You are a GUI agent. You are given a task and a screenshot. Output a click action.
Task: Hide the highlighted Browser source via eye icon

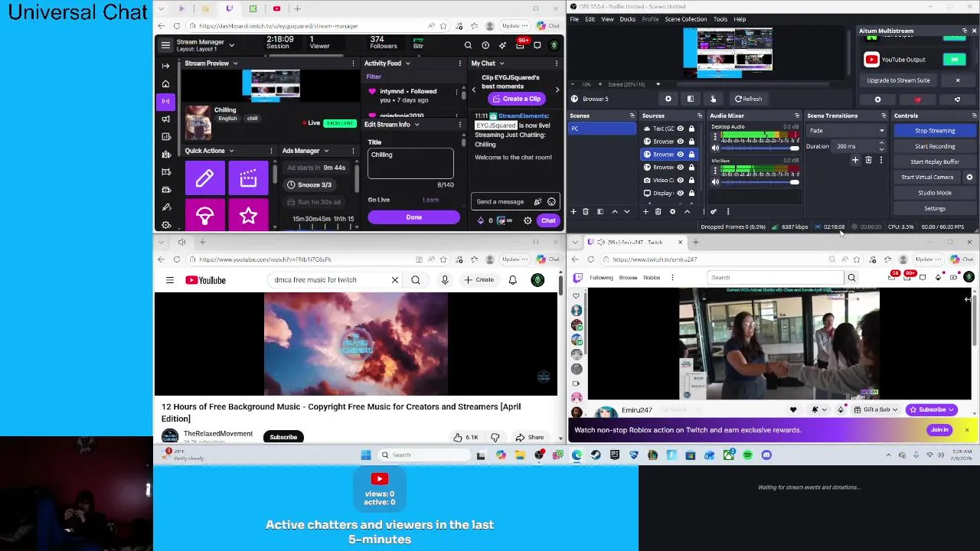pos(680,155)
